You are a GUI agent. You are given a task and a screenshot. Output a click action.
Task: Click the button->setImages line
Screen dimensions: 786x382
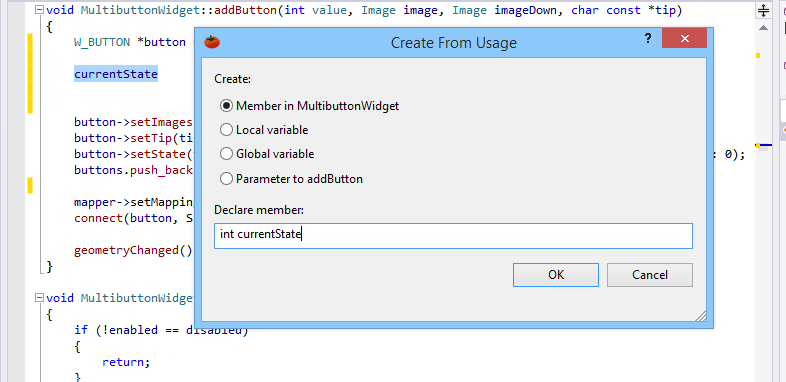(x=133, y=122)
